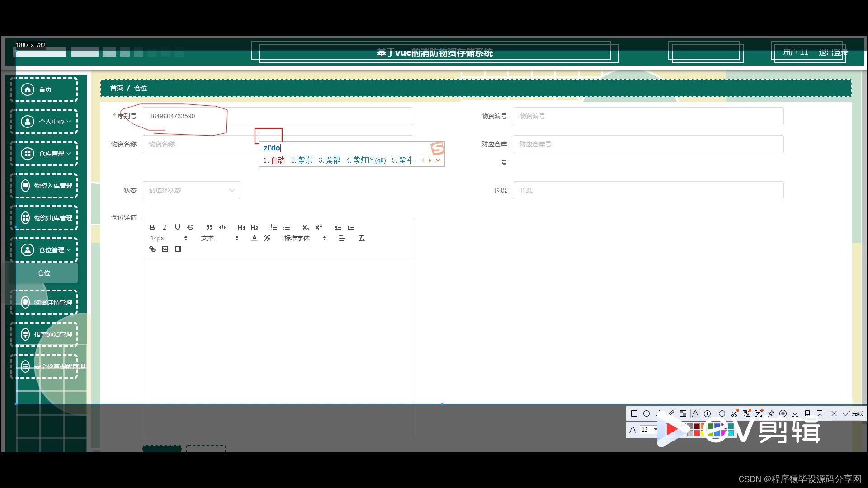868x488 pixels.
Task: Insert a blockquote in the editor
Action: click(209, 227)
